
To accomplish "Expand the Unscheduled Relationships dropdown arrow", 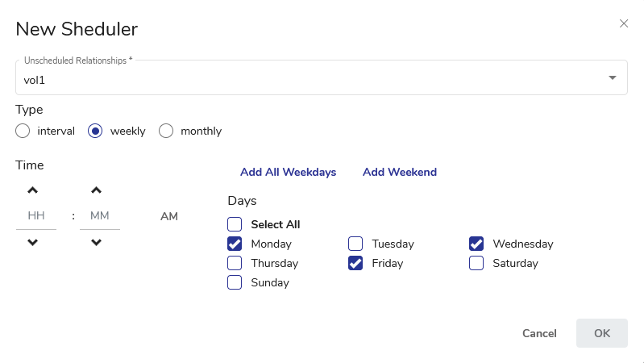I will (x=612, y=77).
